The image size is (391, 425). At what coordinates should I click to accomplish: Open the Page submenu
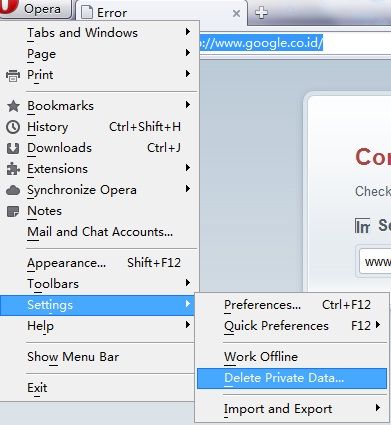[100, 54]
